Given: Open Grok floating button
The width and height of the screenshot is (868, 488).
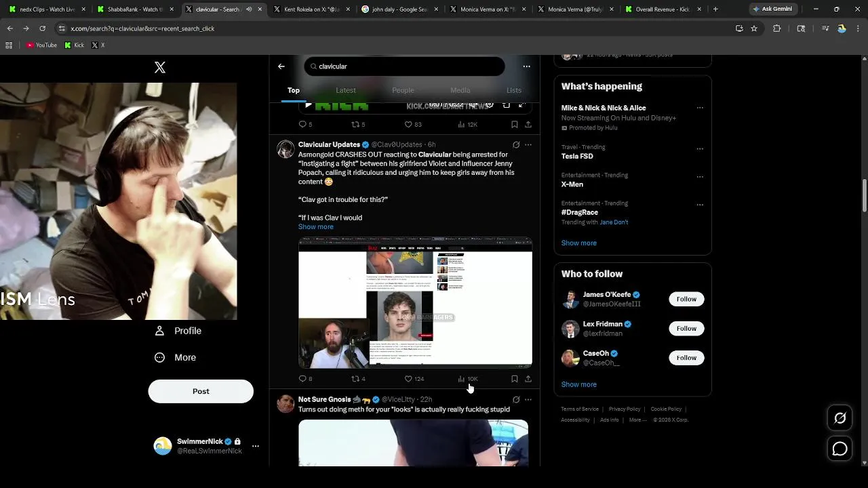Looking at the screenshot, I should [840, 418].
